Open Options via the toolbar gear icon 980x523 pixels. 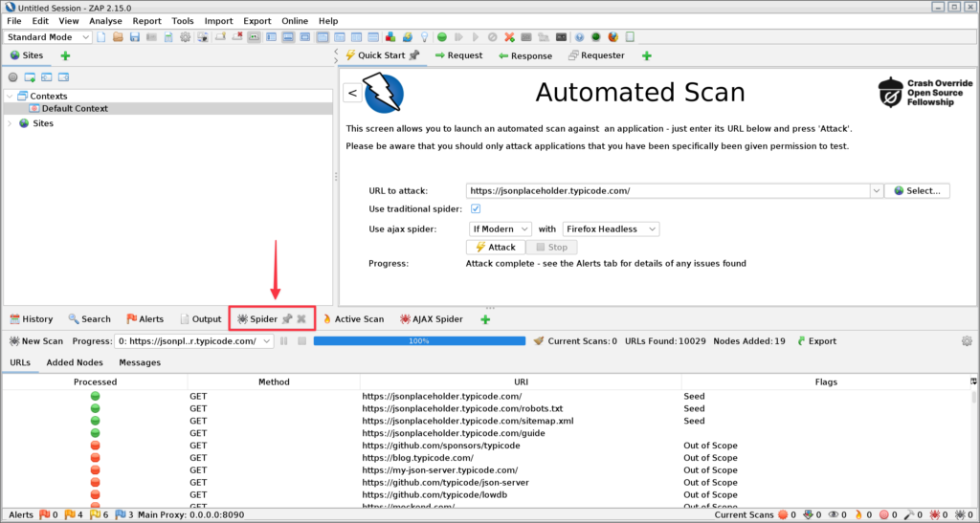(185, 37)
